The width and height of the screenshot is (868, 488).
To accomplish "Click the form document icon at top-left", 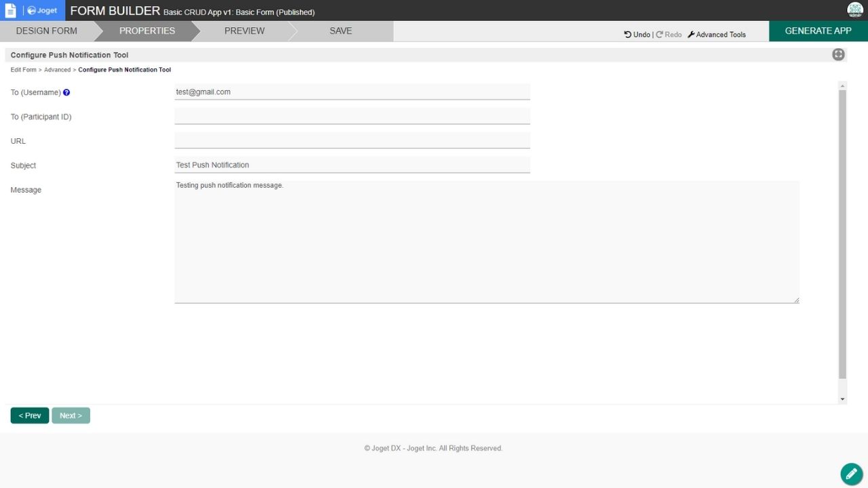I will [x=10, y=10].
